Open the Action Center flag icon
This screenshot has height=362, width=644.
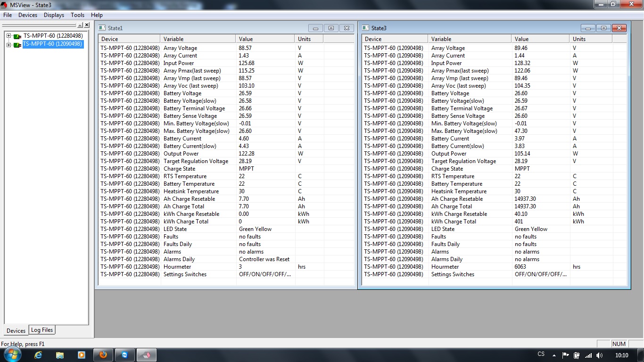coord(565,355)
